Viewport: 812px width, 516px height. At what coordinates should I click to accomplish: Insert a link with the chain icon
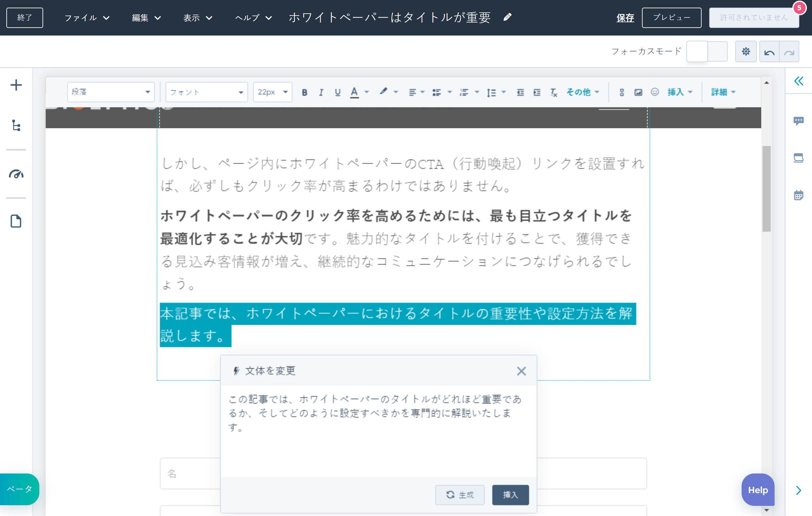click(621, 92)
